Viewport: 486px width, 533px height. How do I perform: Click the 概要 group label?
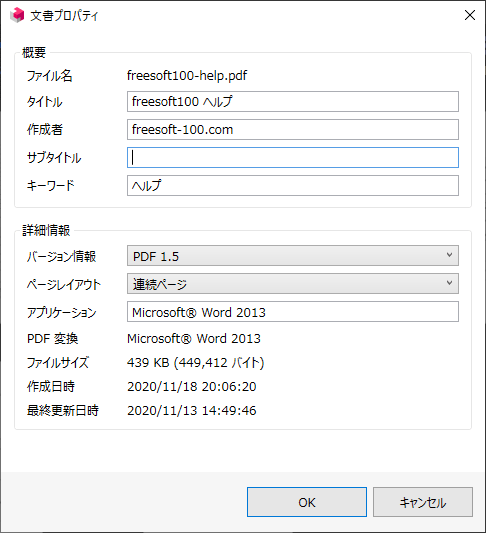pos(34,52)
